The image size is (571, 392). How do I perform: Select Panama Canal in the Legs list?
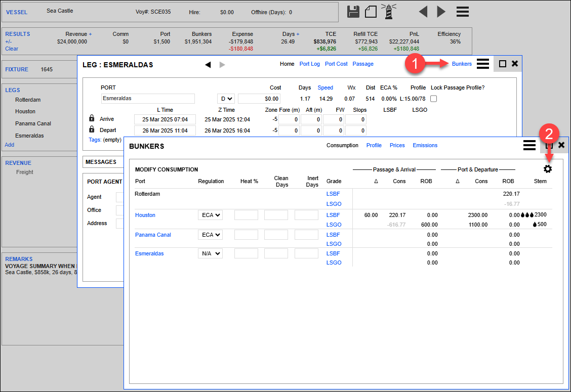click(x=33, y=123)
